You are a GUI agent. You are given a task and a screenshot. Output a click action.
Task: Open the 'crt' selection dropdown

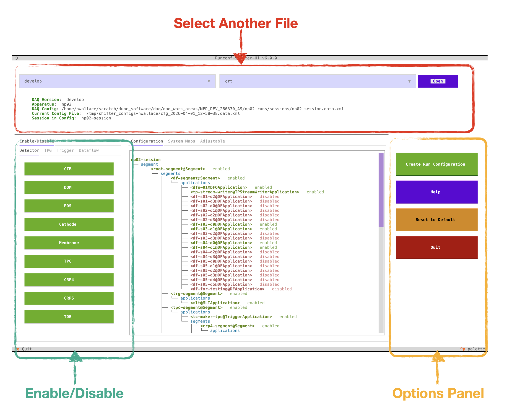[317, 81]
